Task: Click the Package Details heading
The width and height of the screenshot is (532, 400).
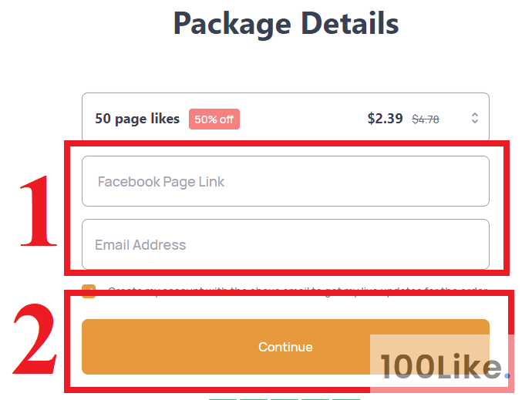Action: tap(286, 24)
